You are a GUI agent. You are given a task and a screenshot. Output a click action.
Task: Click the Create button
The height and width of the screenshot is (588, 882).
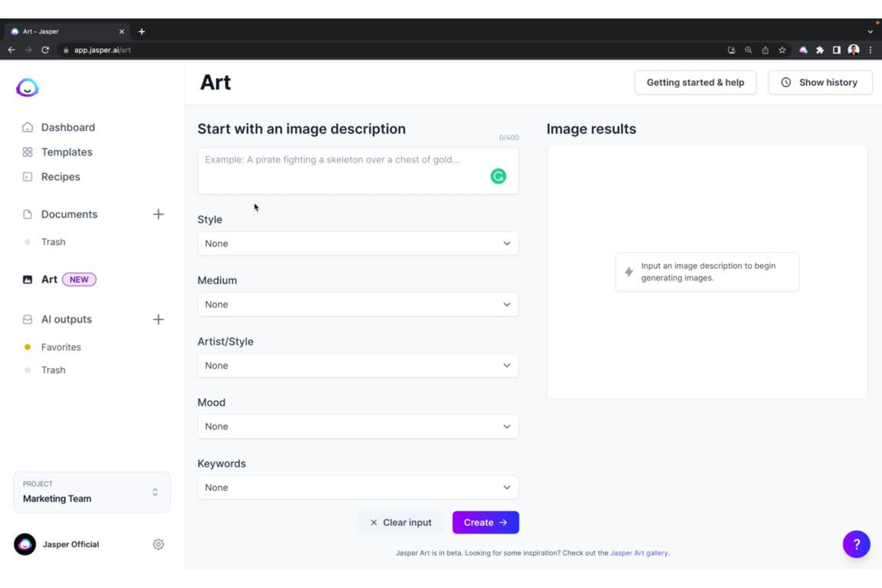(486, 522)
